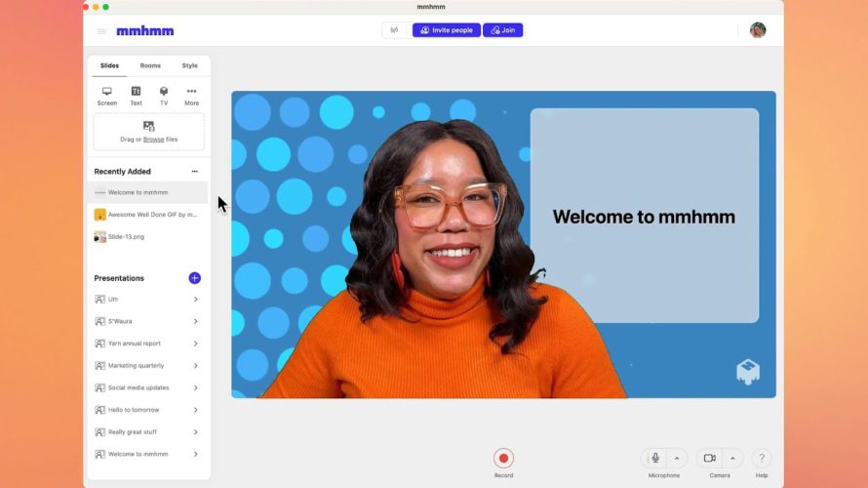Open the 'Yarn annual report' presentation
Screen dimensions: 868x488
(148, 344)
